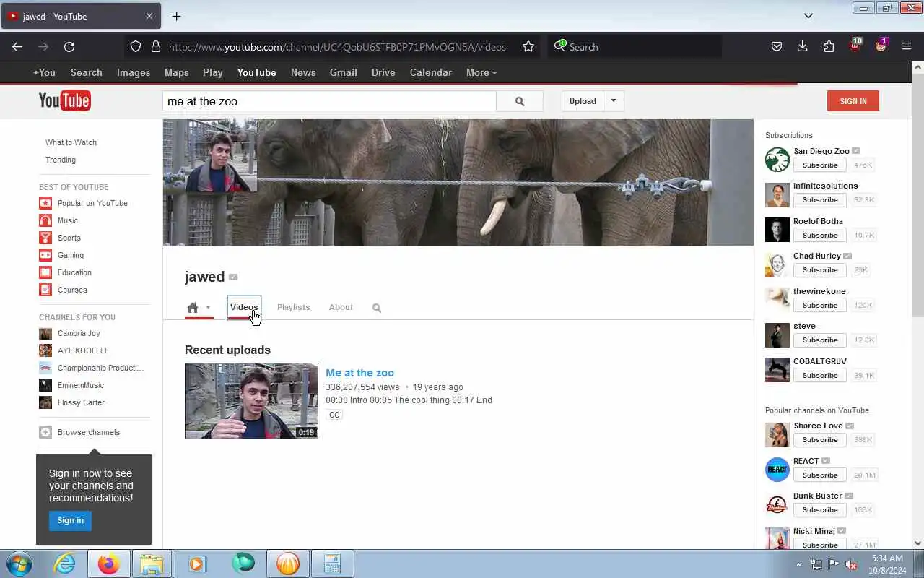Expand the More menu in top bar
924x578 pixels.
coord(481,72)
